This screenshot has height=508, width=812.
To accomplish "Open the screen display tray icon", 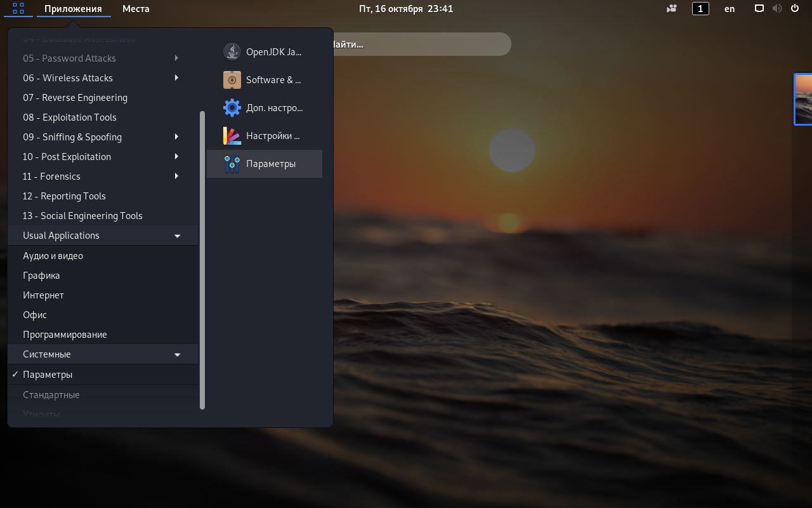I will [759, 9].
